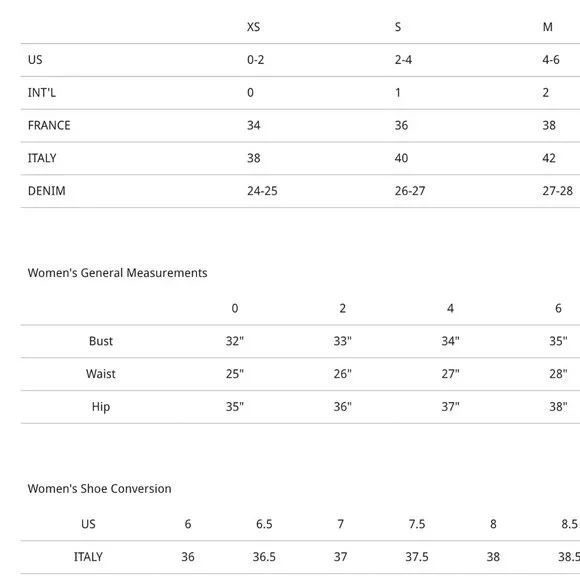Click the US 0-2 size cell

pyautogui.click(x=256, y=60)
